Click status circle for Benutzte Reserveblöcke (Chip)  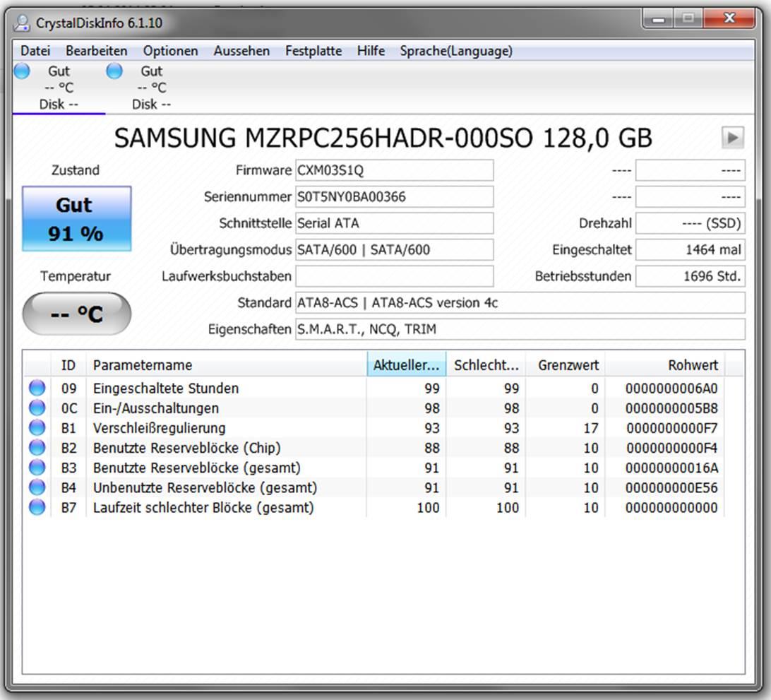pyautogui.click(x=37, y=448)
